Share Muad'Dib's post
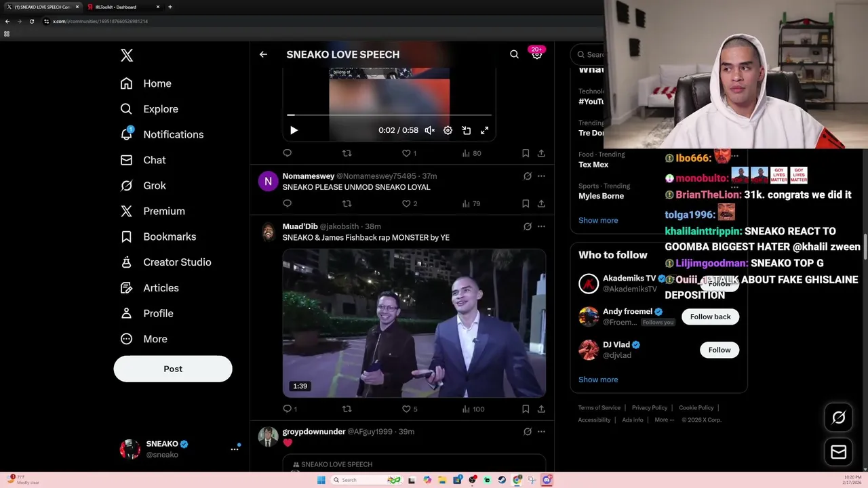 point(541,409)
